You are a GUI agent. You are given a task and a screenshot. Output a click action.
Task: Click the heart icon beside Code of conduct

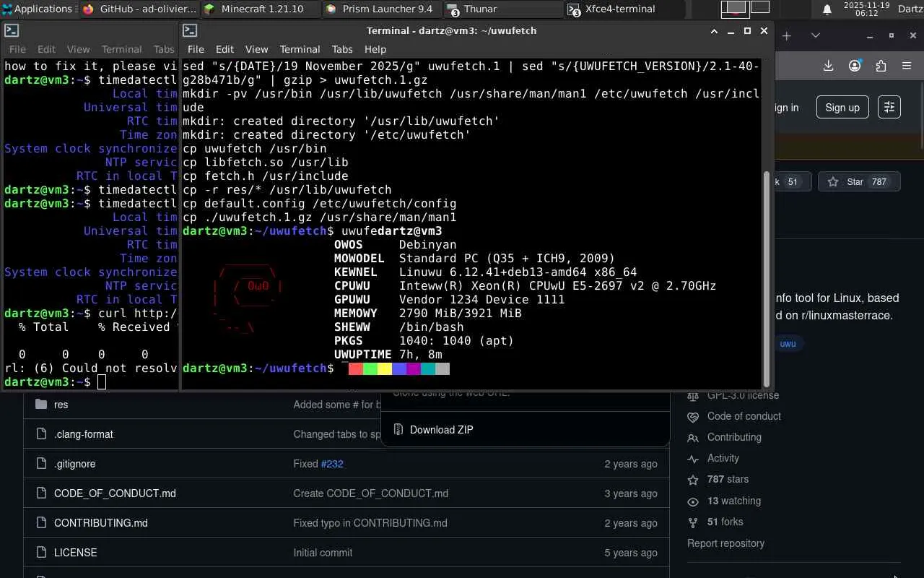[693, 417]
